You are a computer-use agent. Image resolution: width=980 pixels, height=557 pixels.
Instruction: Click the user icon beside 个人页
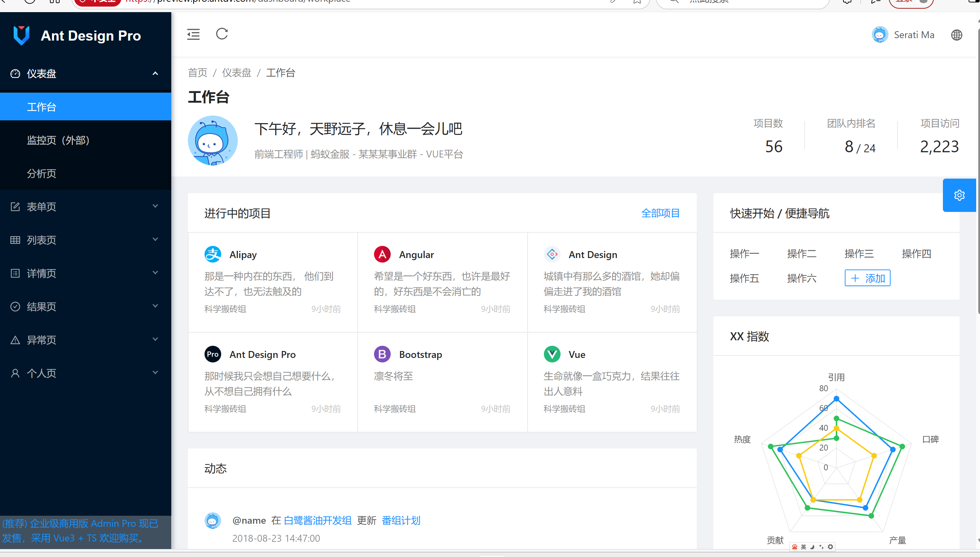click(15, 373)
